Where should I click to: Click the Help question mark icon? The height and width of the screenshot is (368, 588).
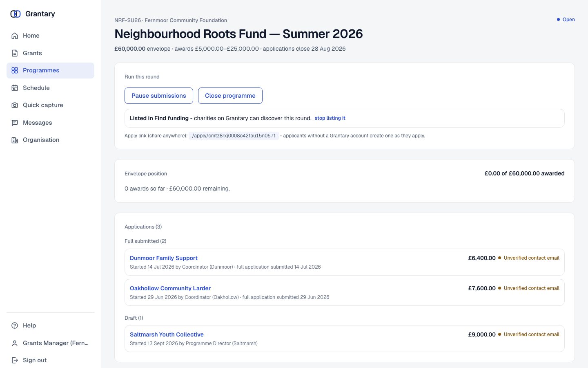click(x=15, y=325)
